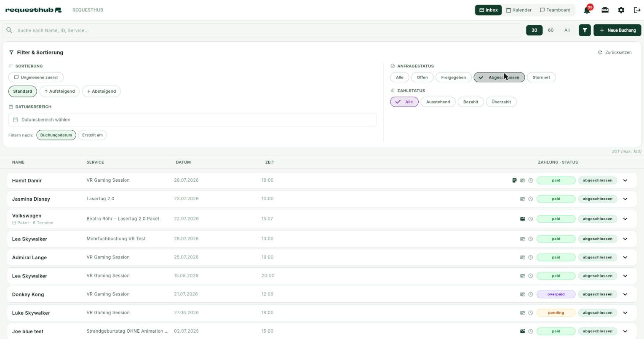Focus the 'Suche nach Name, ID, Service' field
644x339 pixels.
tap(262, 30)
